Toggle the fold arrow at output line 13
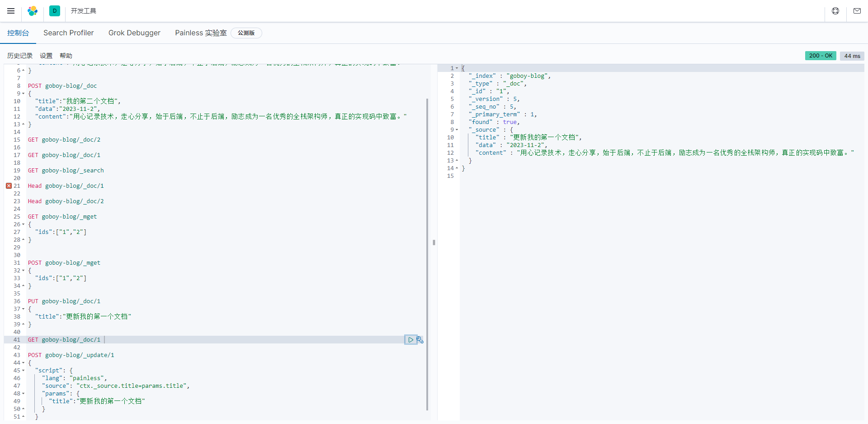This screenshot has width=868, height=424. [457, 161]
